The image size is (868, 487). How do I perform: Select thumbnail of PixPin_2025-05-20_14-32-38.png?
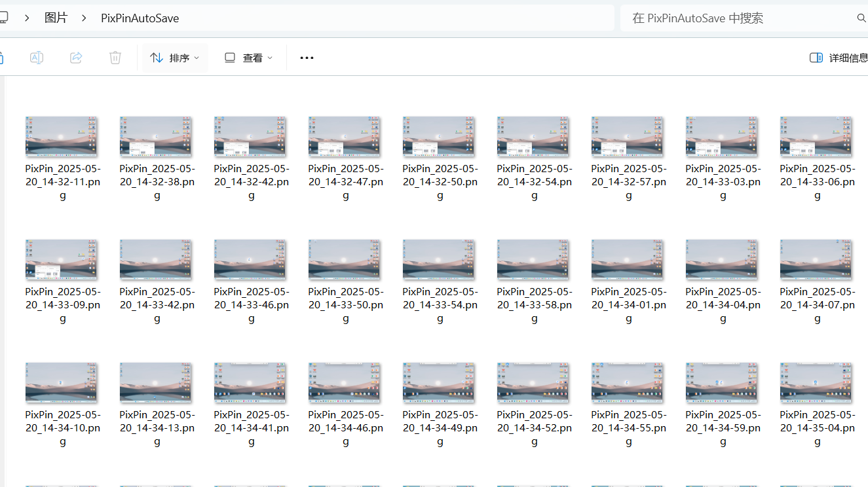click(156, 137)
